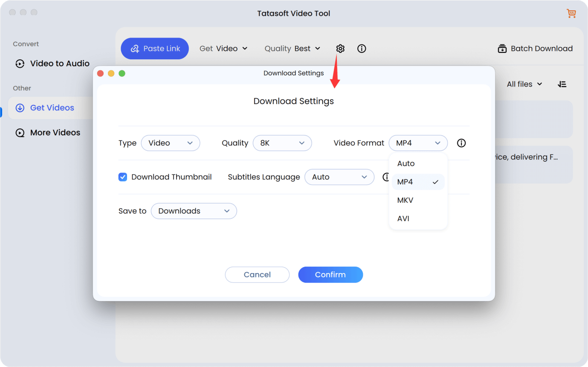Choose Auto in the Video Format list
Screen dimensions: 588x367
coord(406,163)
